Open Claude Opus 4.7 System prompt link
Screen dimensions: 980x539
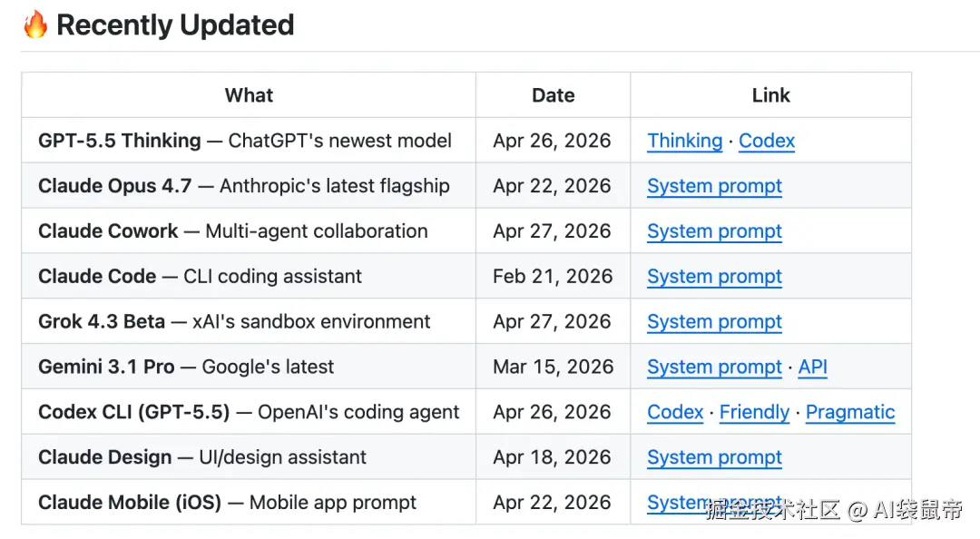coord(714,186)
